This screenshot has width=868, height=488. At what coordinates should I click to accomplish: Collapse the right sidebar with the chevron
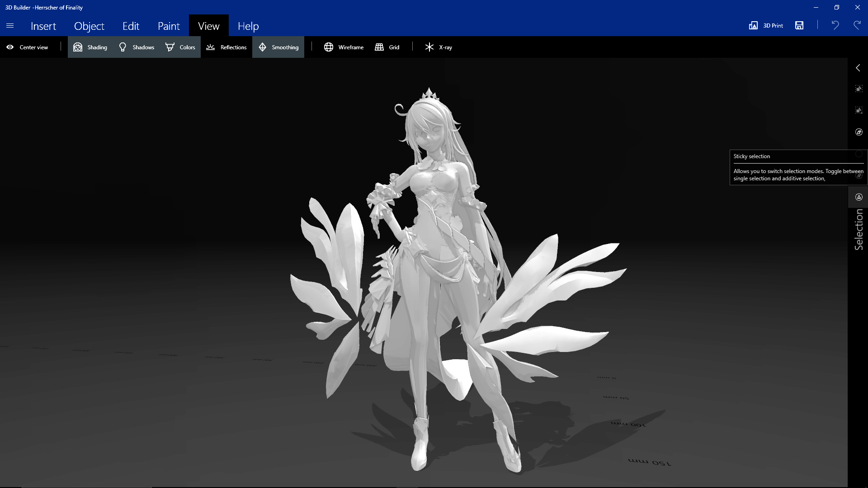(859, 68)
